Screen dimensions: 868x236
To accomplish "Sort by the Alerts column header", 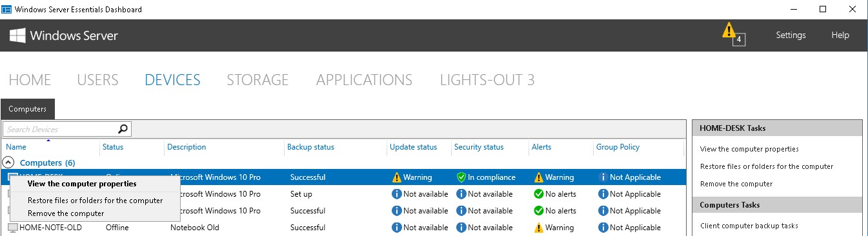I will coord(541,147).
